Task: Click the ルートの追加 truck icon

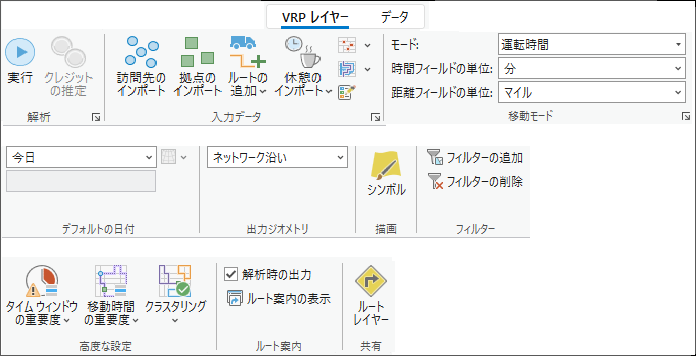Action: [x=248, y=52]
